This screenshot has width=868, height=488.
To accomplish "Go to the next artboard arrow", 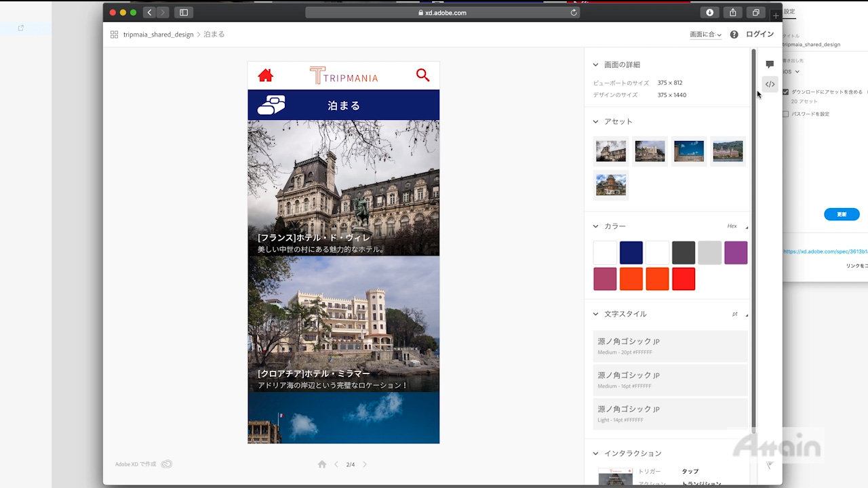I will [x=365, y=464].
